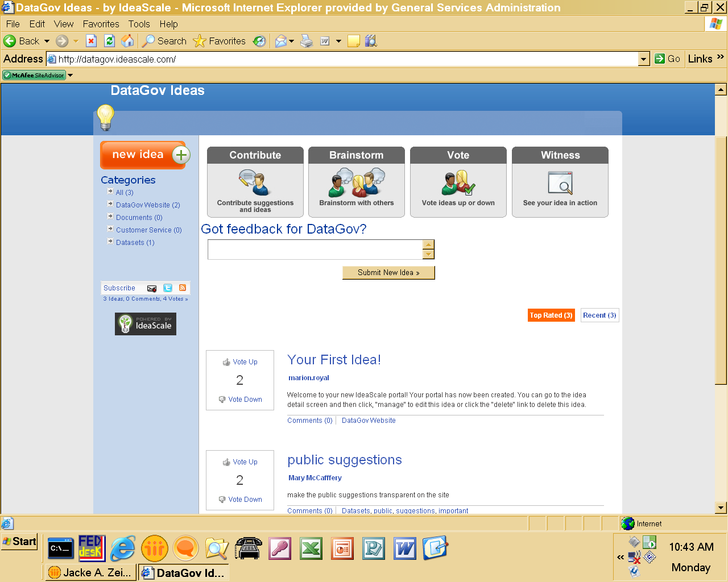Vote Up on Your First Idea!
Image resolution: width=728 pixels, height=582 pixels.
point(240,362)
